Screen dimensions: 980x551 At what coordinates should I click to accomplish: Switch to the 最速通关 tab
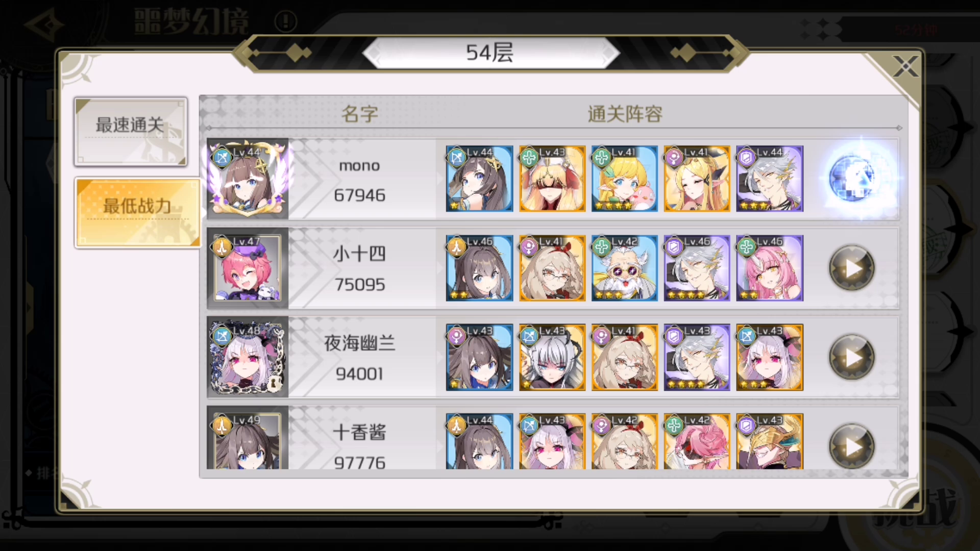click(131, 132)
